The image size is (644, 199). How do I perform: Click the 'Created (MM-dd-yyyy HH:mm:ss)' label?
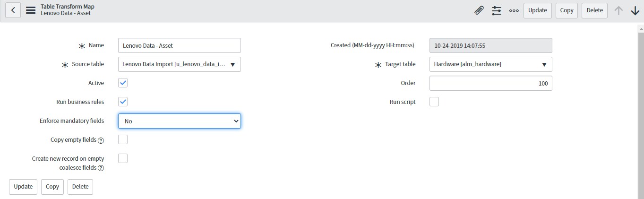click(x=372, y=45)
